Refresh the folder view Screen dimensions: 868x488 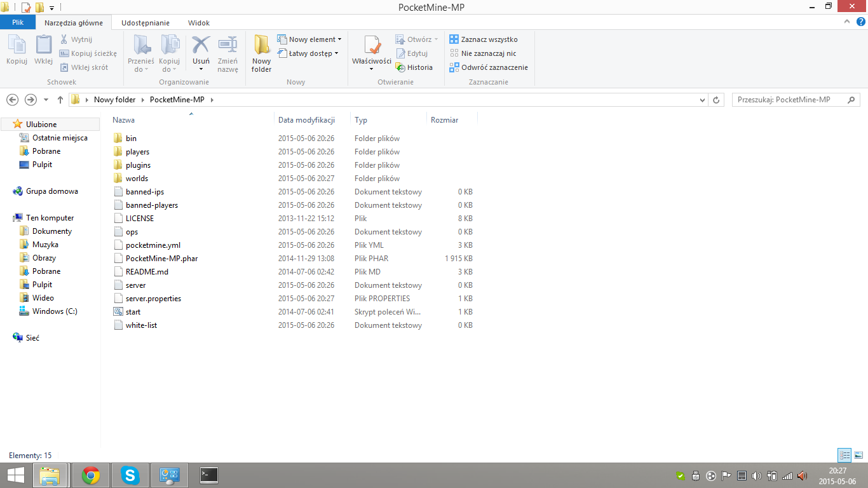point(717,100)
